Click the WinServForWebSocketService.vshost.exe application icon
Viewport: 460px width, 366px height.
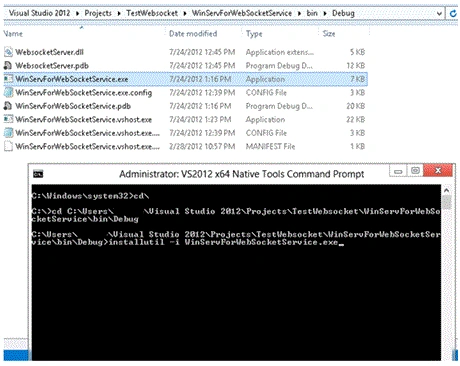click(8, 119)
